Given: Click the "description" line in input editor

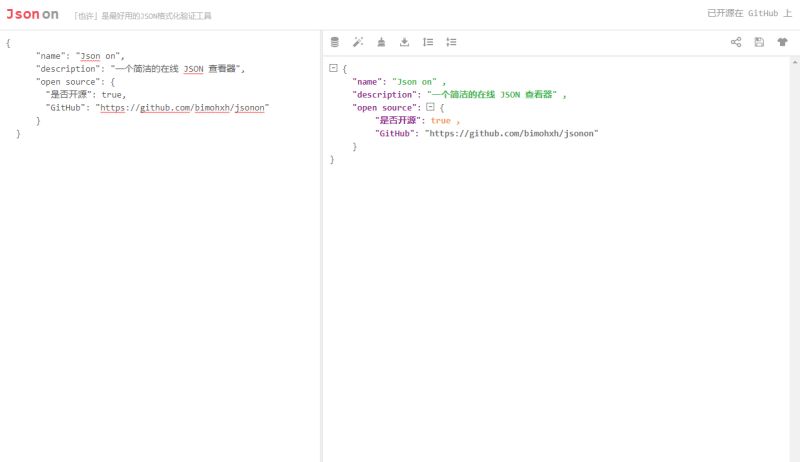Looking at the screenshot, I should pos(140,69).
